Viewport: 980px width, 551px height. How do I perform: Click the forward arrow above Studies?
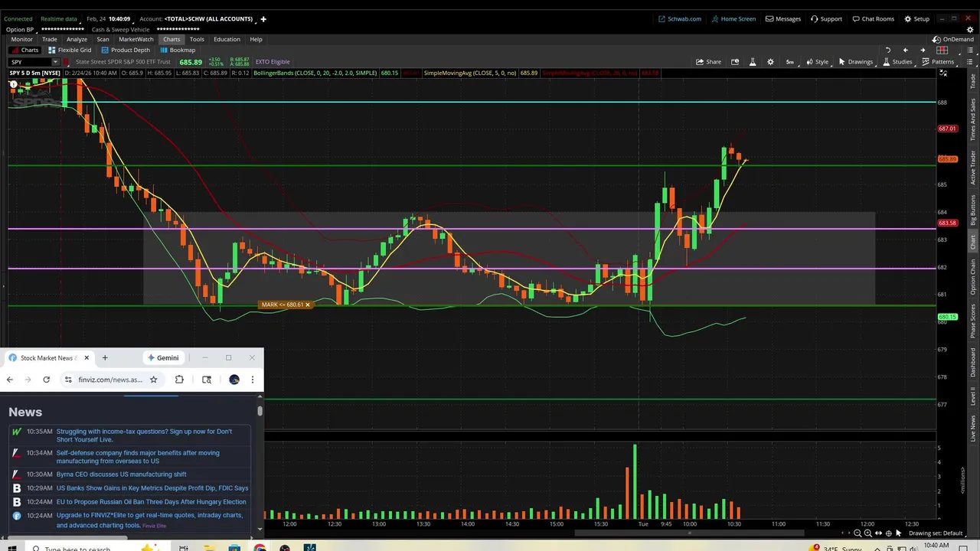click(x=923, y=50)
